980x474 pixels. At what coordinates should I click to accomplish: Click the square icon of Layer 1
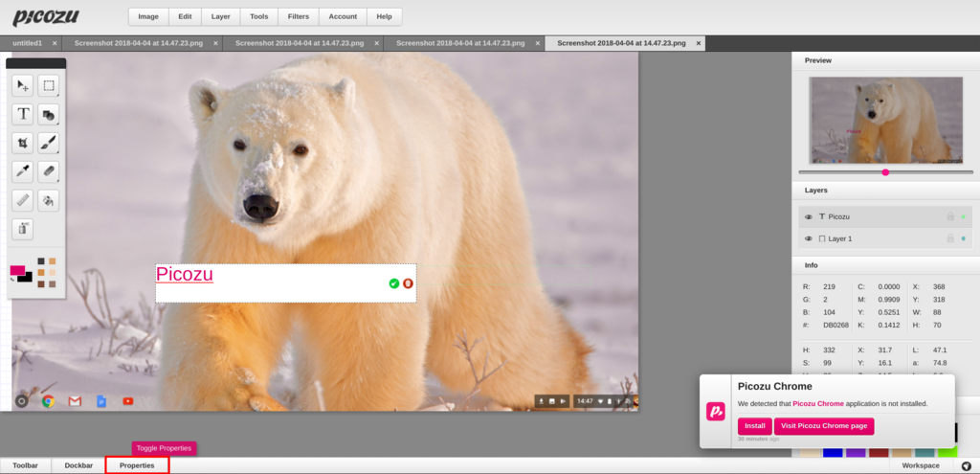point(822,238)
